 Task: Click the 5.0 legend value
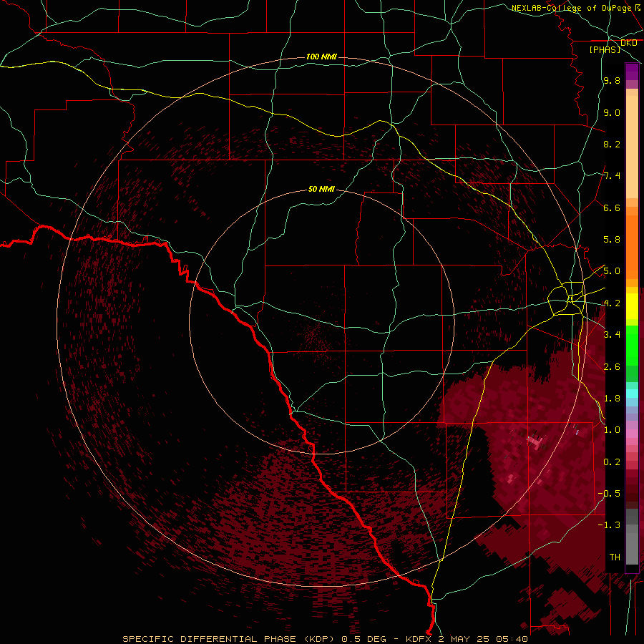tap(612, 271)
